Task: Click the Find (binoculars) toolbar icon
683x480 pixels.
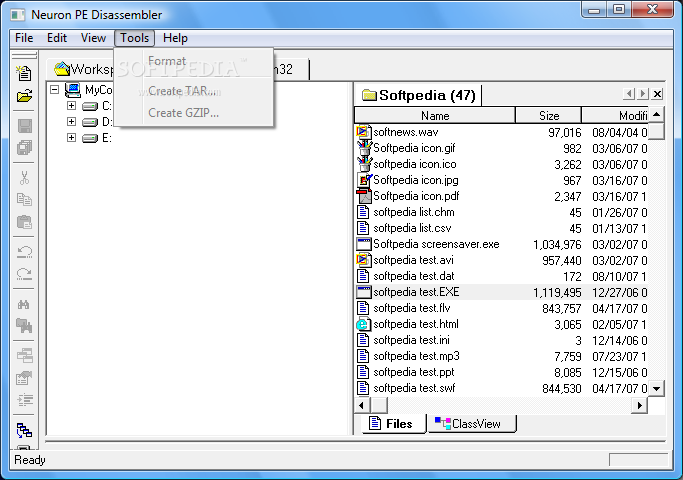Action: point(24,304)
